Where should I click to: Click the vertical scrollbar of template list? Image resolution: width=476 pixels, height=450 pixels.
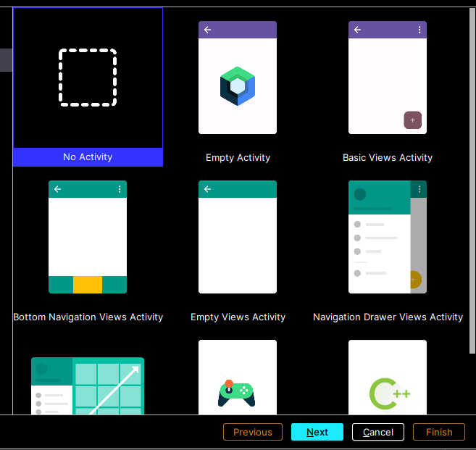[x=472, y=181]
